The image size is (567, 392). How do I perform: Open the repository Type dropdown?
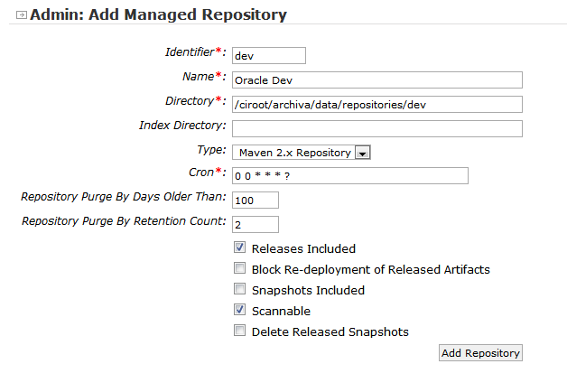point(294,153)
